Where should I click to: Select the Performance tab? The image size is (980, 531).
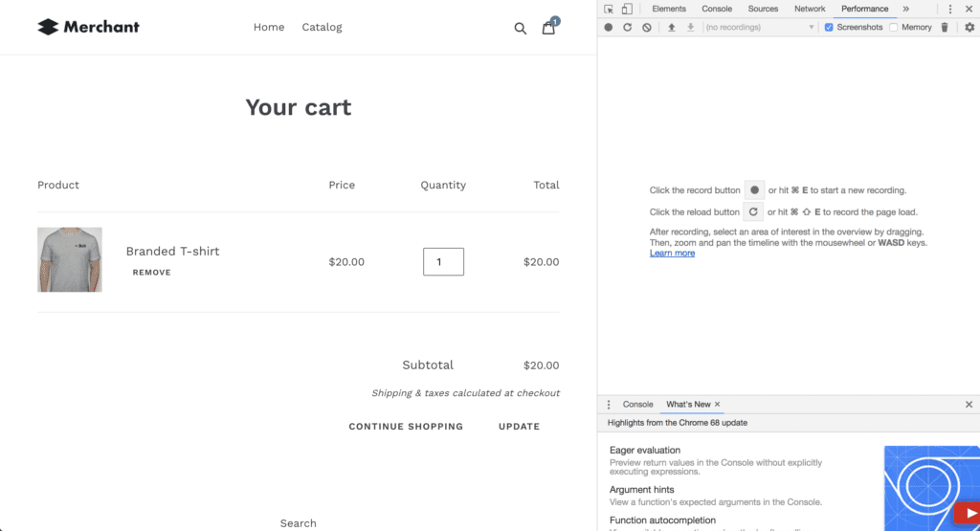pyautogui.click(x=864, y=9)
